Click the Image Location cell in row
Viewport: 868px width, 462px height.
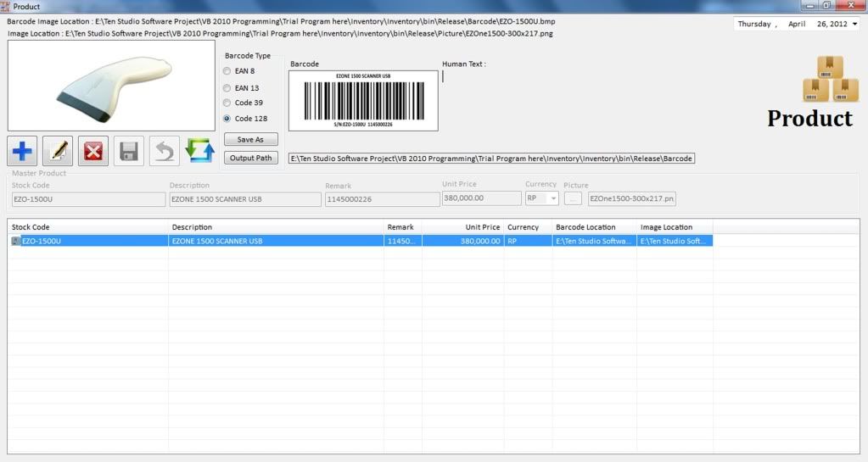(x=675, y=242)
